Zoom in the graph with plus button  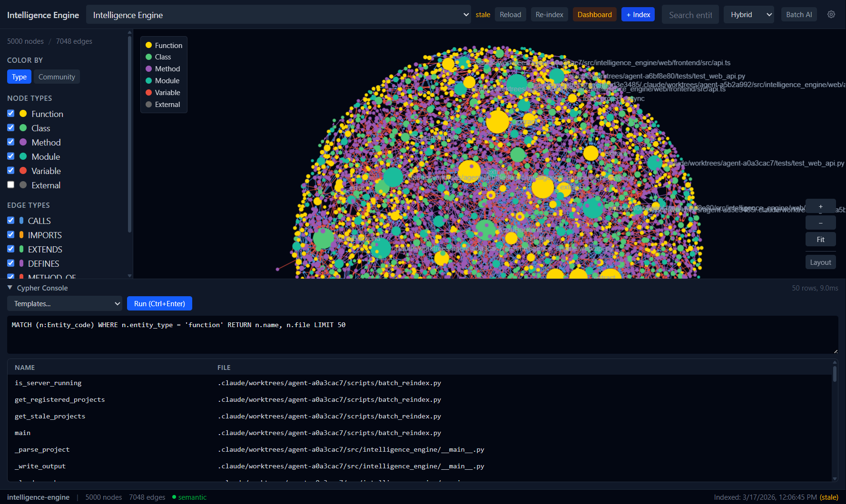[x=820, y=206]
